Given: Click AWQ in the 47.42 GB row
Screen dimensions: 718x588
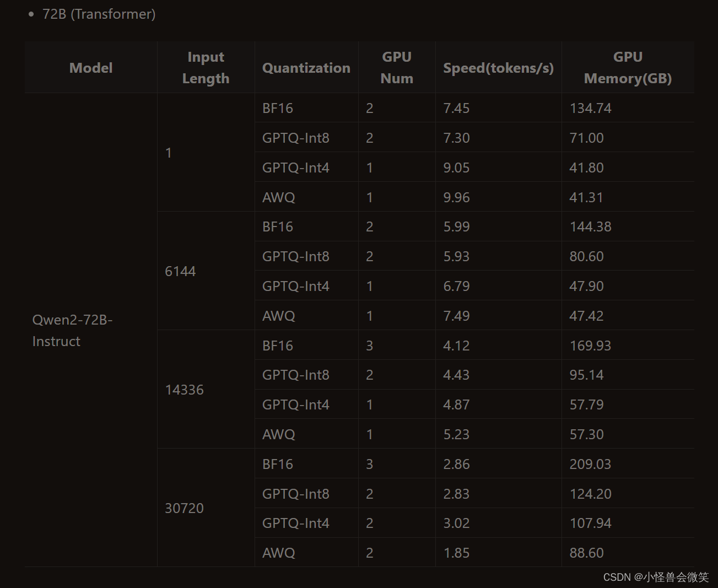Looking at the screenshot, I should click(278, 316).
